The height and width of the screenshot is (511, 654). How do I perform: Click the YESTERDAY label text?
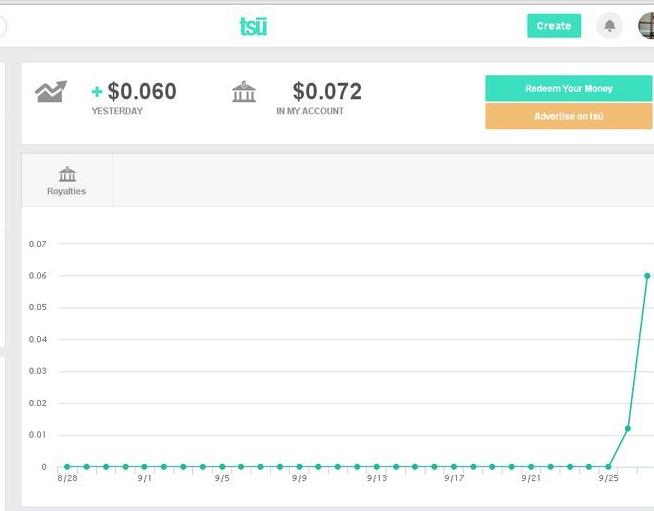[117, 111]
